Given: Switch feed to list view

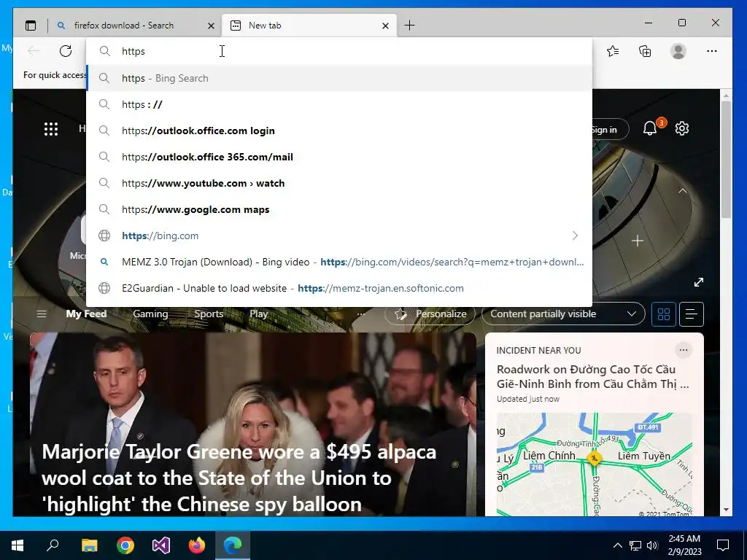Looking at the screenshot, I should (x=692, y=314).
